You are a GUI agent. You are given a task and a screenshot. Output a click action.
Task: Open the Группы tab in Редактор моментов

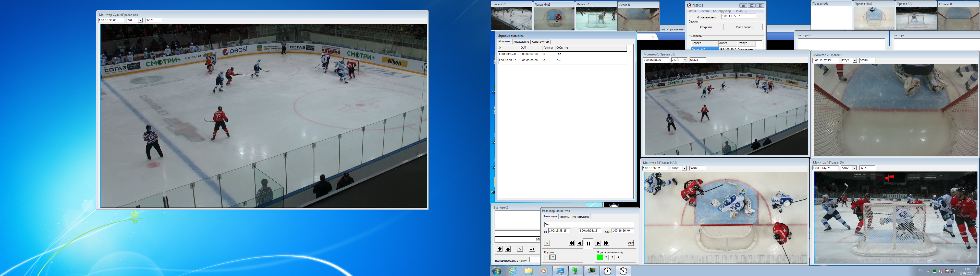(565, 216)
